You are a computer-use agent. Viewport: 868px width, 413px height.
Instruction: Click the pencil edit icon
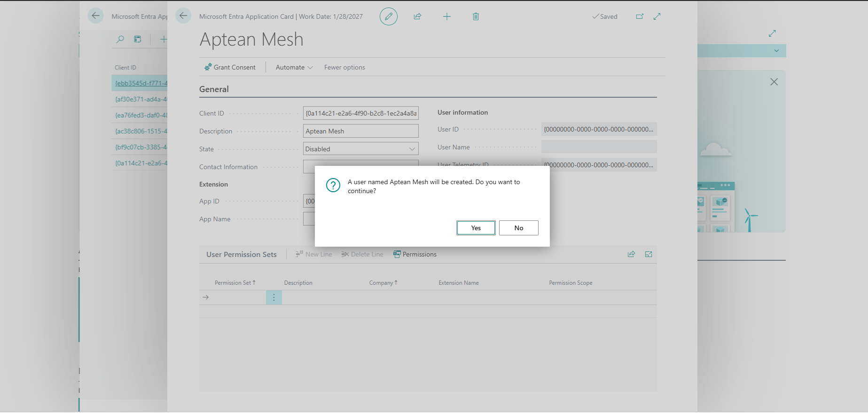[x=389, y=16]
